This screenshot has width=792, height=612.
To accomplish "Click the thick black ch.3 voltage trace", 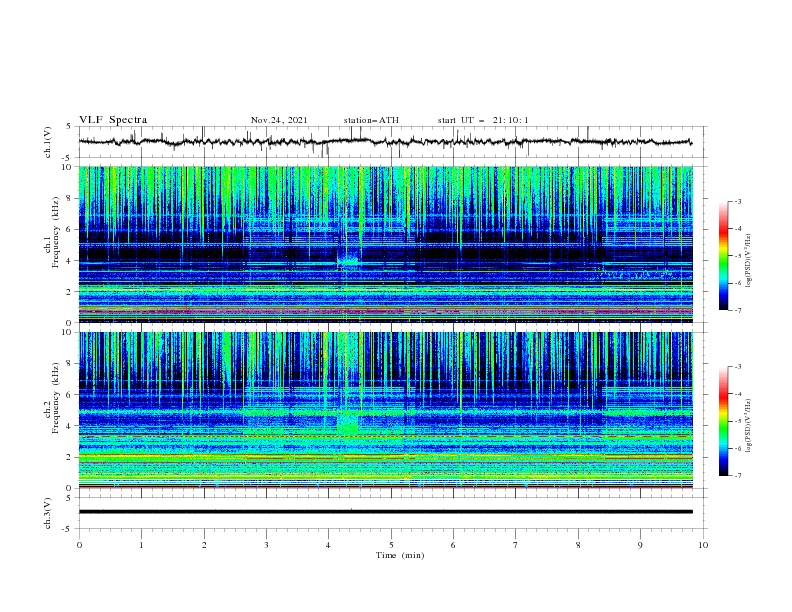I will [x=385, y=512].
